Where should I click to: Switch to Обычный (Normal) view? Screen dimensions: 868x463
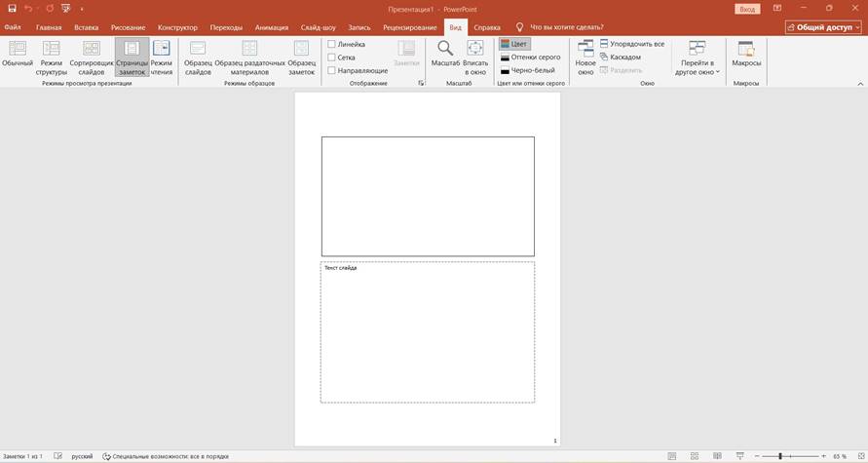(17, 56)
